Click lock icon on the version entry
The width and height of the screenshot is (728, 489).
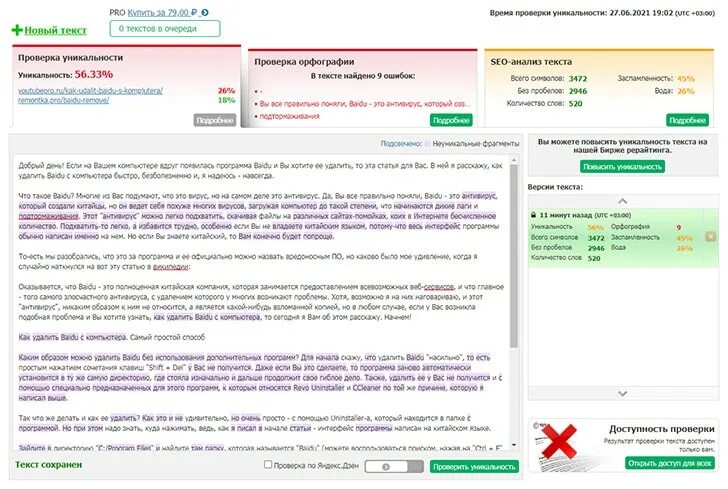(x=533, y=215)
